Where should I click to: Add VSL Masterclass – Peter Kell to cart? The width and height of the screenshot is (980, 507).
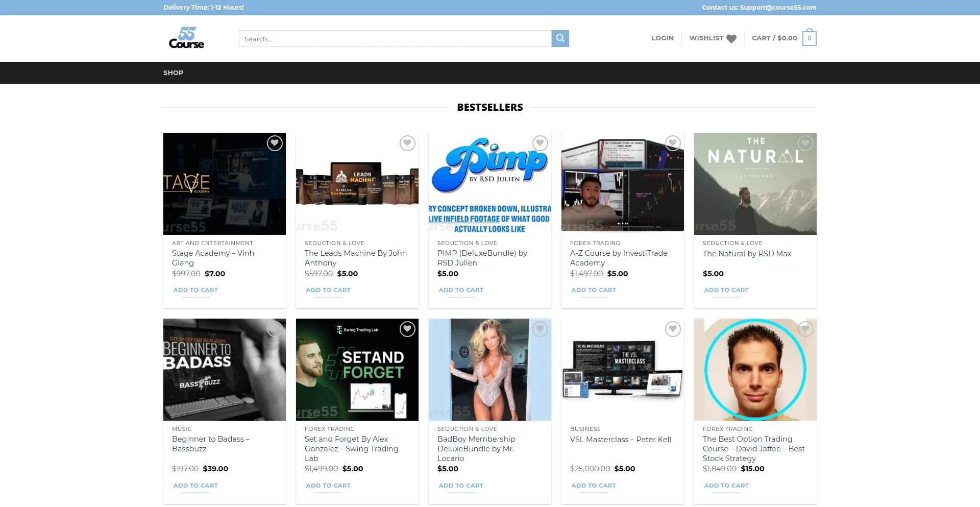pyautogui.click(x=594, y=486)
